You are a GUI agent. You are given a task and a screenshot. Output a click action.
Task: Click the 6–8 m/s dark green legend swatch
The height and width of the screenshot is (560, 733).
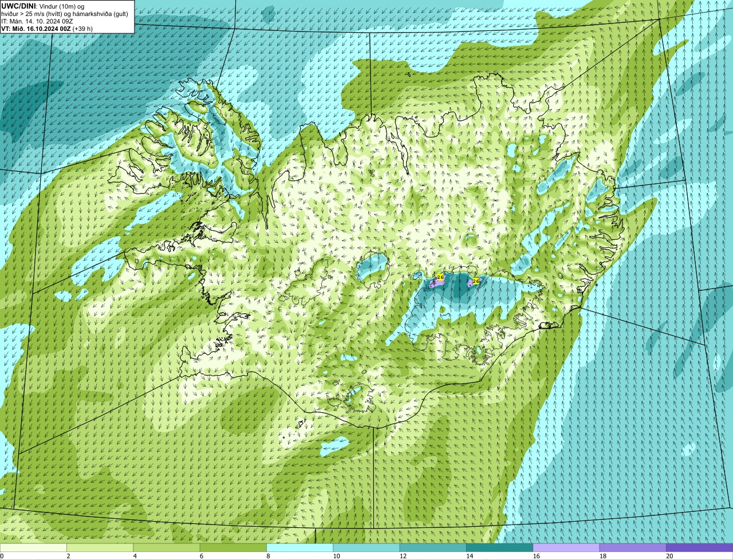pyautogui.click(x=234, y=548)
